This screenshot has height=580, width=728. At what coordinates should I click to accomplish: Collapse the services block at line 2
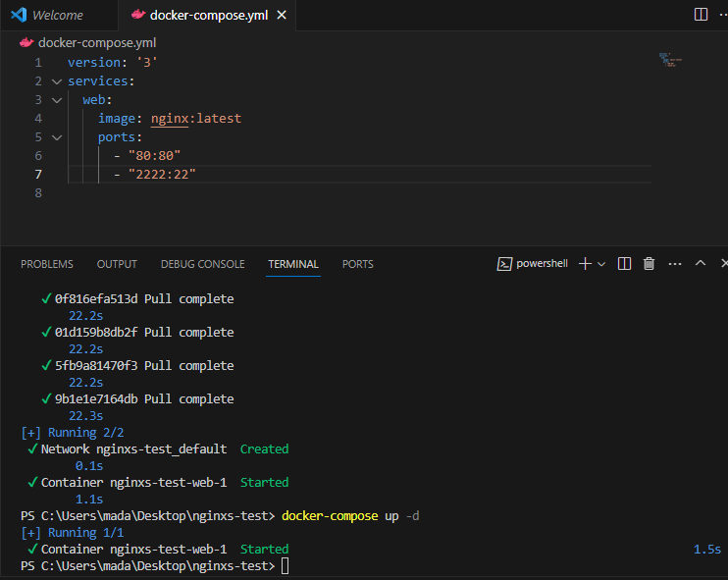pos(57,81)
